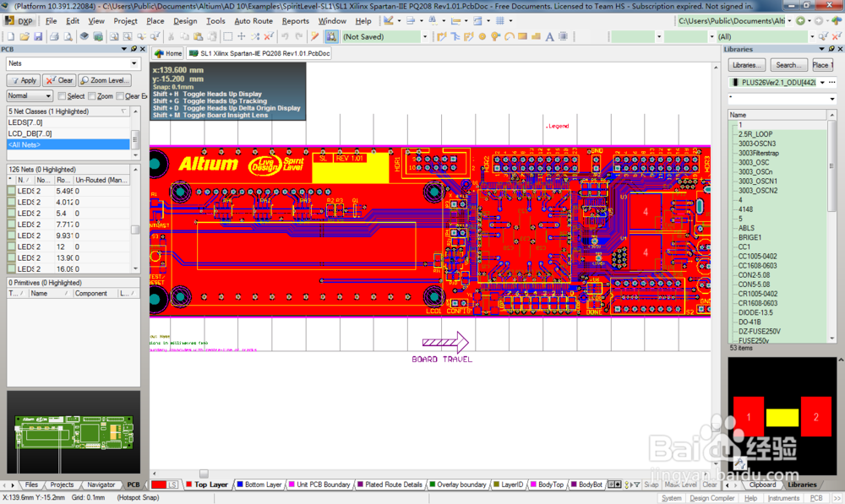Image resolution: width=845 pixels, height=504 pixels.
Task: Open the (All) filter dropdown
Action: coord(811,36)
